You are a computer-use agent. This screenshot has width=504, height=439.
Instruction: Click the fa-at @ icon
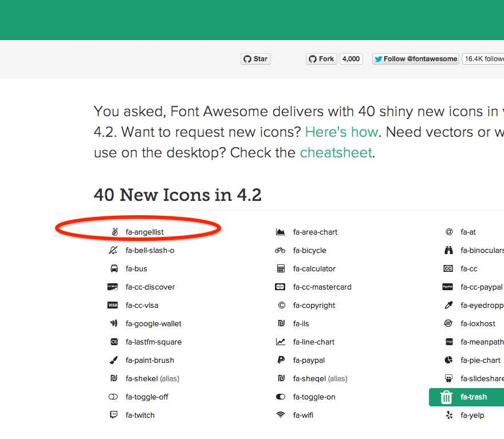(x=449, y=232)
